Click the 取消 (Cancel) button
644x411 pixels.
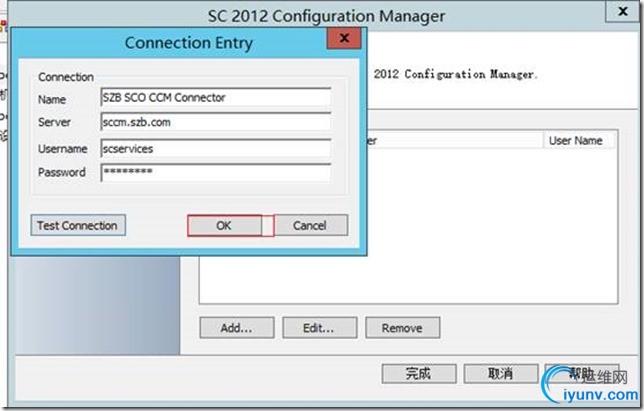(x=501, y=374)
